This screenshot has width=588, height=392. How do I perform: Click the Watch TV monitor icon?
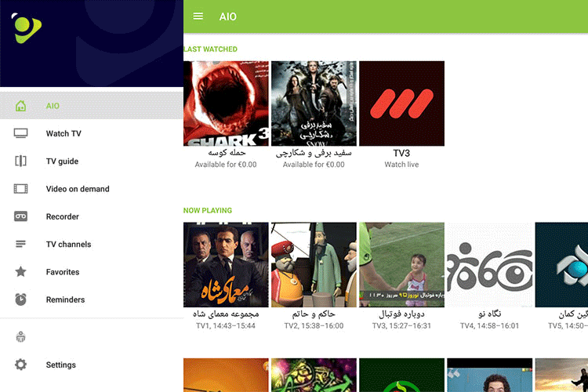click(20, 133)
